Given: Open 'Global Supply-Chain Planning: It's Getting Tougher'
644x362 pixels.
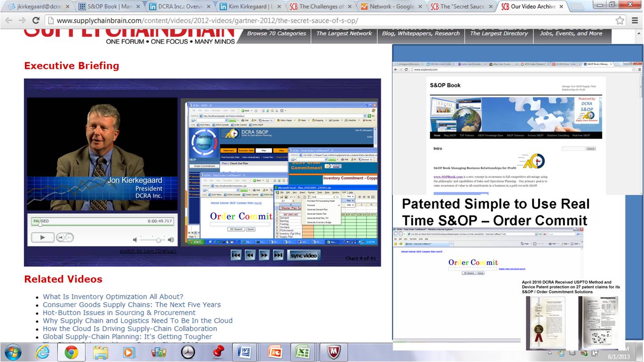Looking at the screenshot, I should [x=128, y=337].
